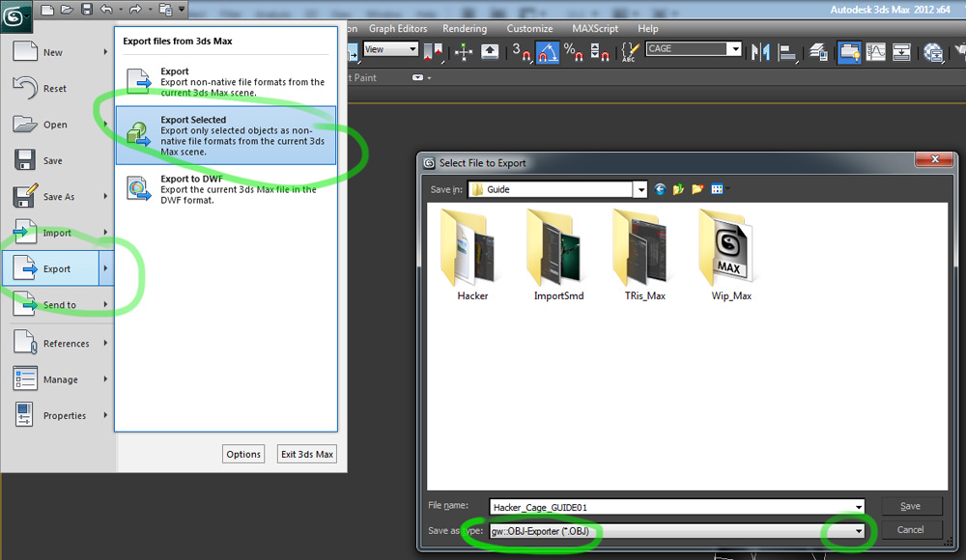
Task: Open the Wip_Max folder
Action: [731, 255]
